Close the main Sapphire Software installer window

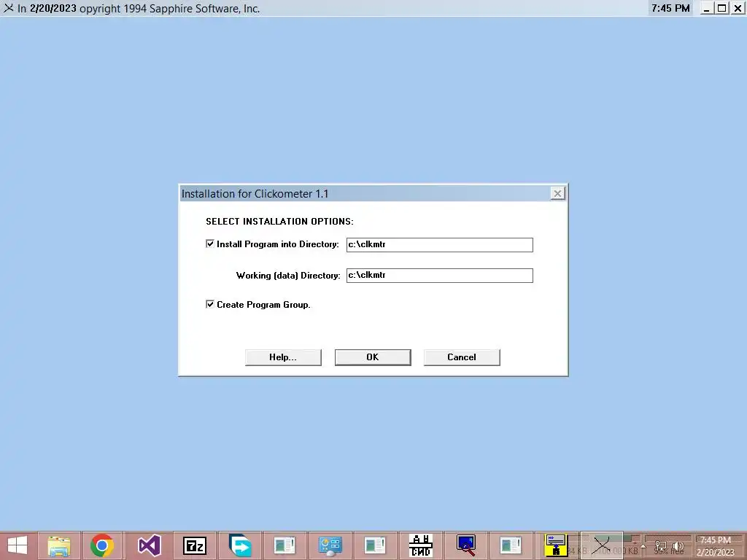pyautogui.click(x=738, y=8)
